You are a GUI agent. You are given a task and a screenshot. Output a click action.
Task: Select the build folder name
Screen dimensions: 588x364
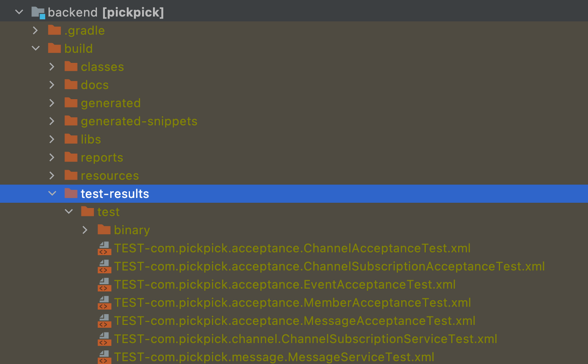coord(79,49)
